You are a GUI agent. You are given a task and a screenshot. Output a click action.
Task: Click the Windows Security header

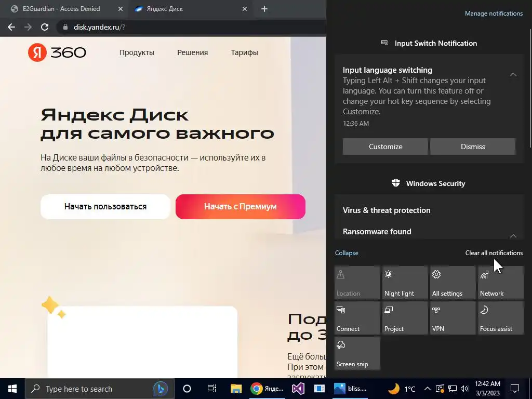coord(429,183)
